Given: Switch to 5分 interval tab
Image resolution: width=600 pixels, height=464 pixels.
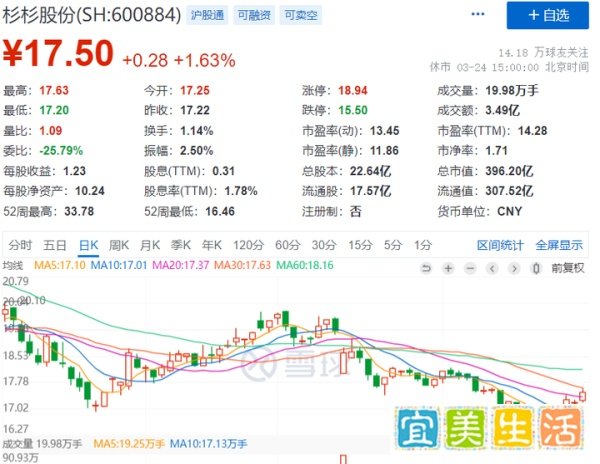Looking at the screenshot, I should 393,245.
